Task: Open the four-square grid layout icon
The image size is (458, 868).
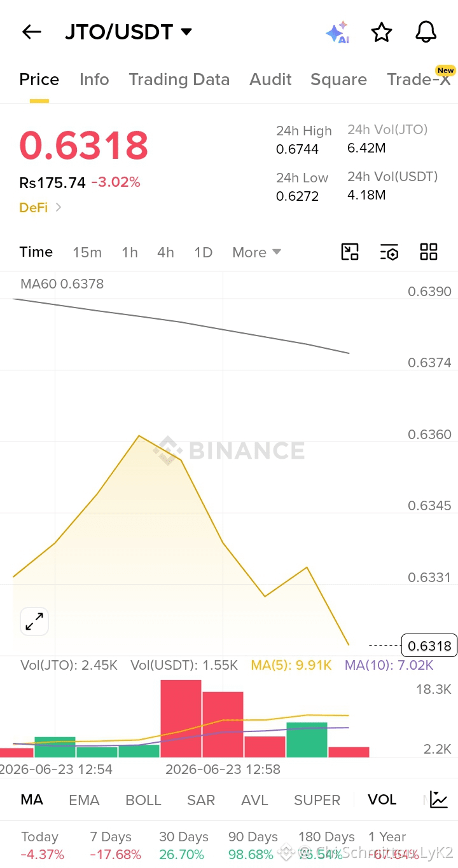Action: pyautogui.click(x=429, y=252)
